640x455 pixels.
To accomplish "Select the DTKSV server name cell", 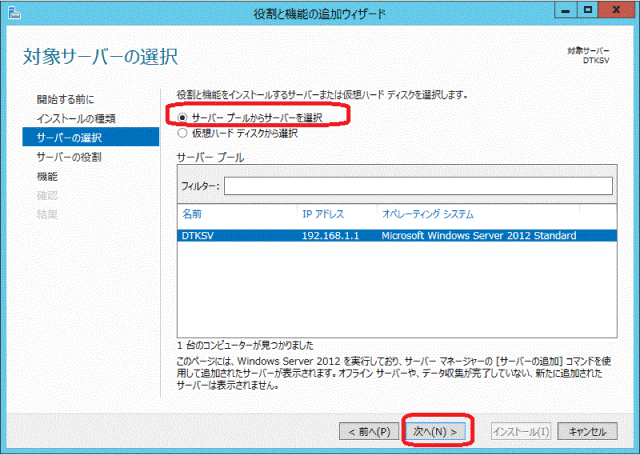I will pos(198,235).
